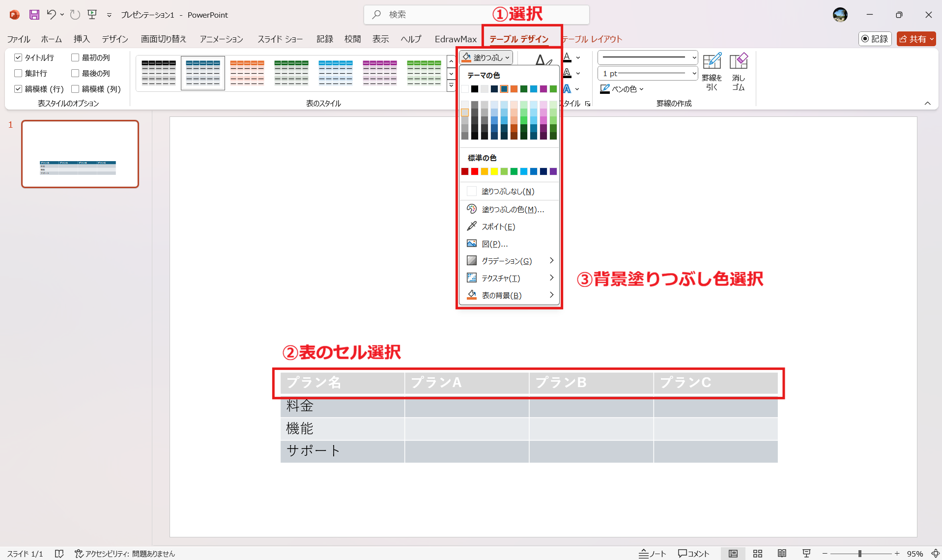The height and width of the screenshot is (560, 942).
Task: Click the zoom out minus button
Action: [825, 554]
